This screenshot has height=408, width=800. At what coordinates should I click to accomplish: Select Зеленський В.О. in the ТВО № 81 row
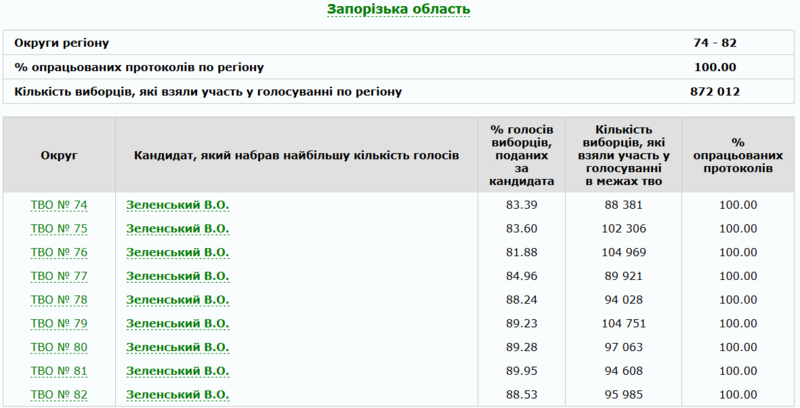pyautogui.click(x=177, y=371)
